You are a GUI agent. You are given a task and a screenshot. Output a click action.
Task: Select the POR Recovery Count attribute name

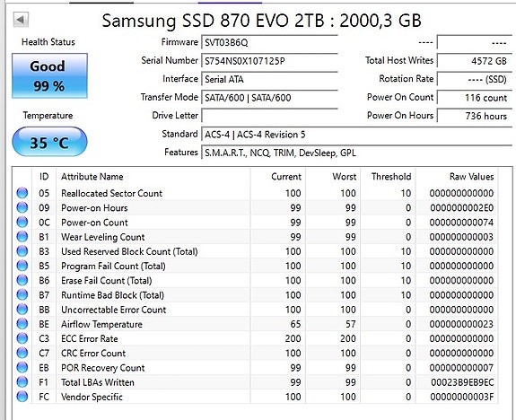(x=102, y=368)
